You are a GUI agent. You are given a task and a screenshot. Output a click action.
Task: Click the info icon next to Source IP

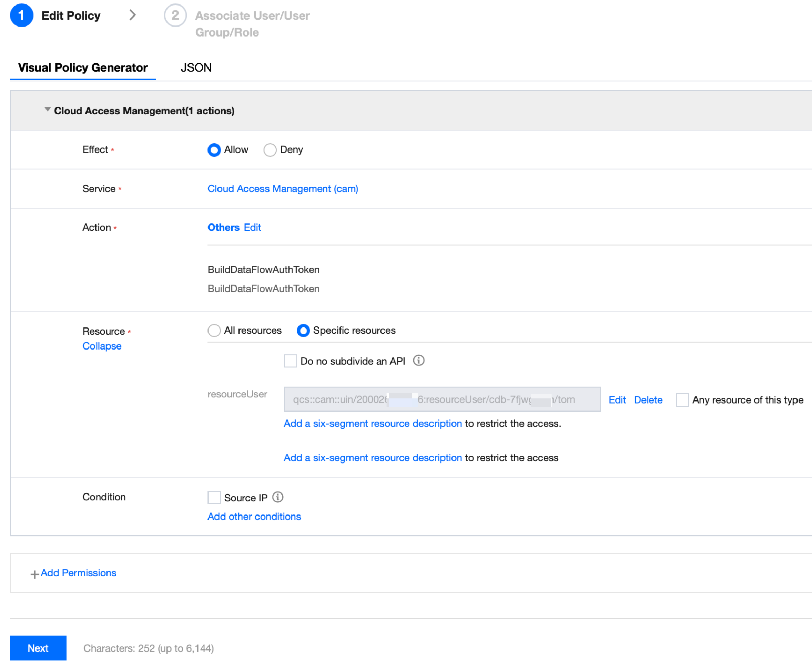(x=277, y=497)
